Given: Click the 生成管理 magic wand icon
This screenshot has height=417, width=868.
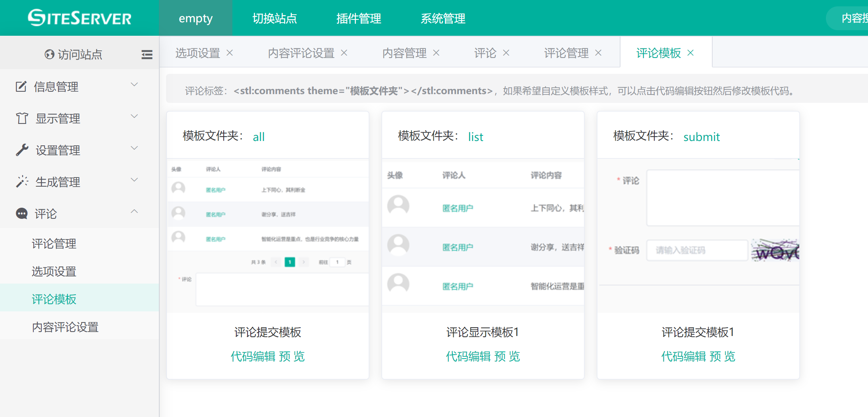Looking at the screenshot, I should click(22, 182).
